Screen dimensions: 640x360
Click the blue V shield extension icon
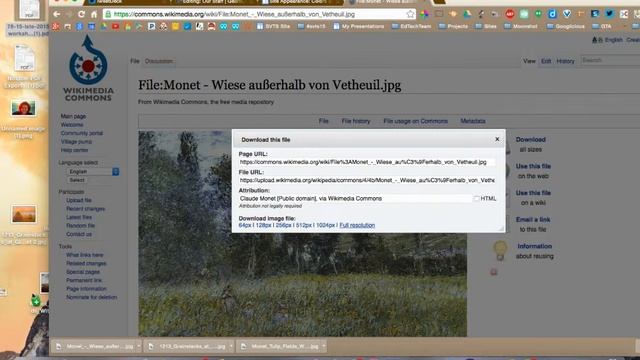[x=567, y=14]
